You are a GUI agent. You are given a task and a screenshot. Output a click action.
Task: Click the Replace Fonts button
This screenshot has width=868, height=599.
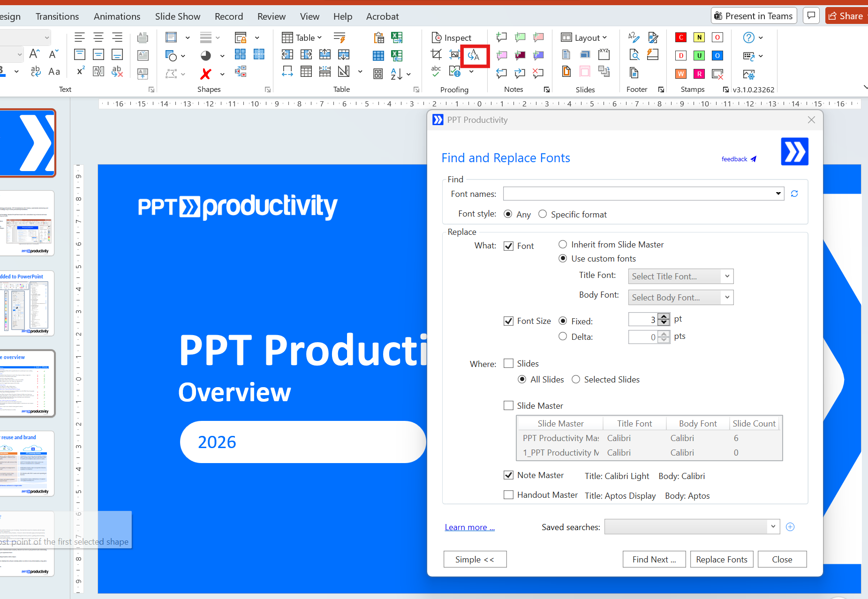(x=722, y=559)
